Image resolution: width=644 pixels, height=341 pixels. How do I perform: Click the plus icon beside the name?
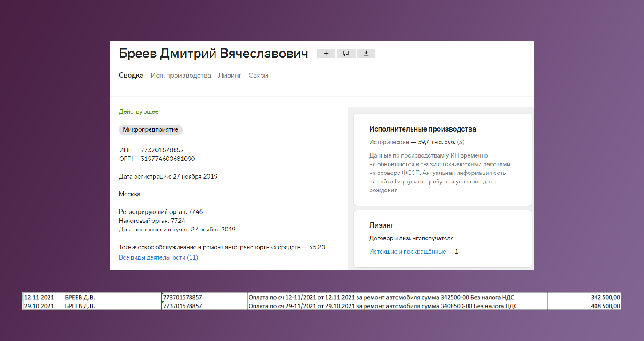(326, 54)
